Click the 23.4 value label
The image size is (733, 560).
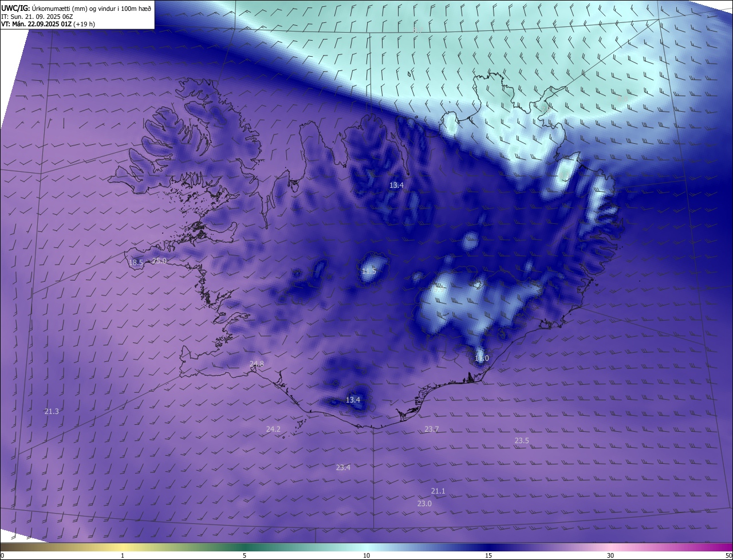pyautogui.click(x=343, y=467)
